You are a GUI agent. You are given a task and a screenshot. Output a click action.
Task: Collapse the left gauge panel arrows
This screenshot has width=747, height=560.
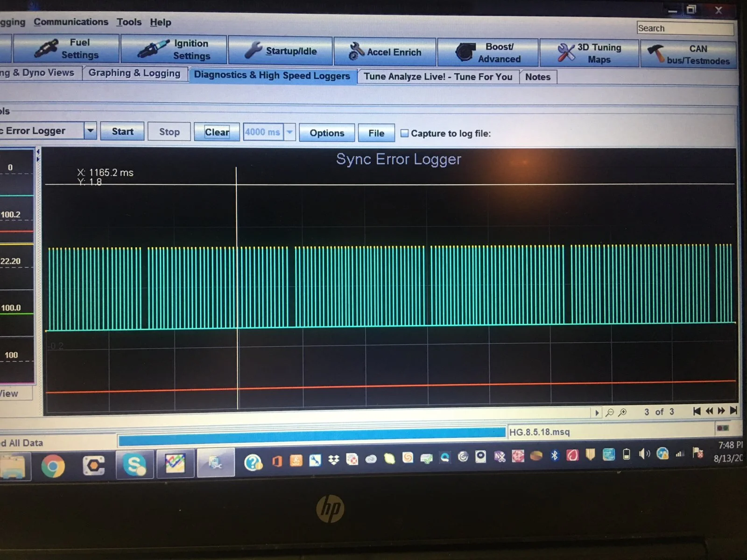pyautogui.click(x=38, y=155)
